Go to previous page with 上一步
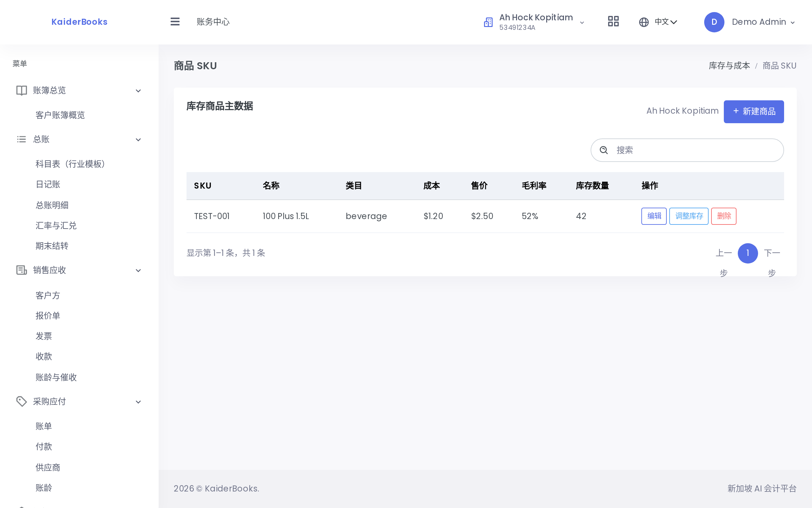This screenshot has height=508, width=812. [724, 263]
